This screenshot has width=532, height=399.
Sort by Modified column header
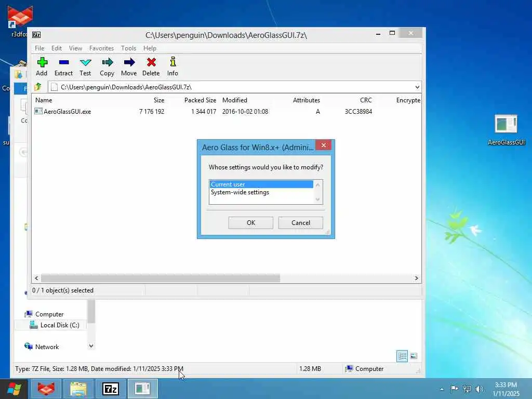234,100
